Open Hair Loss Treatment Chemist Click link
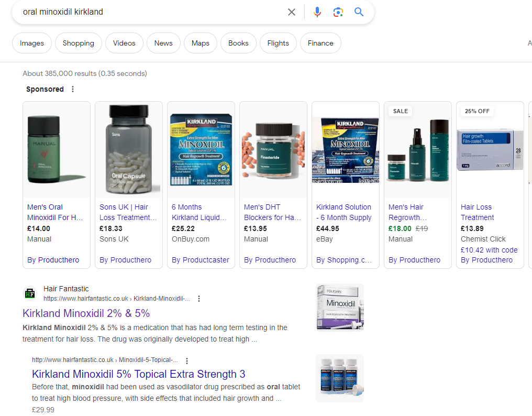This screenshot has width=532, height=416. (478, 212)
